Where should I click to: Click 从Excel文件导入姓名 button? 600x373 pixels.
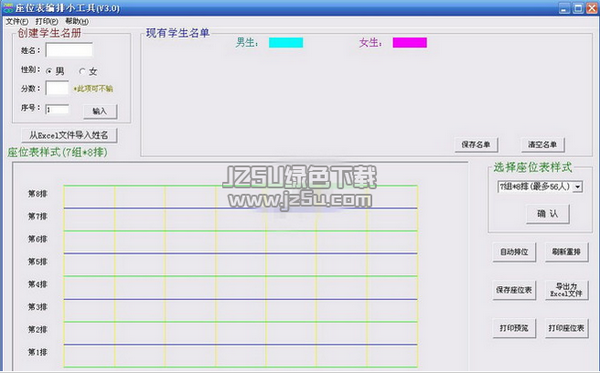[69, 135]
